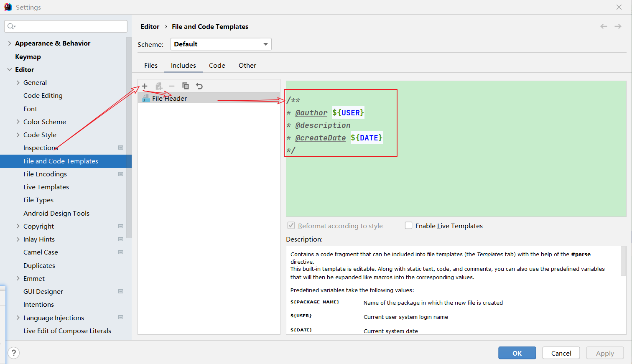This screenshot has width=632, height=364.
Task: Select Keymap in the settings tree
Action: point(28,56)
